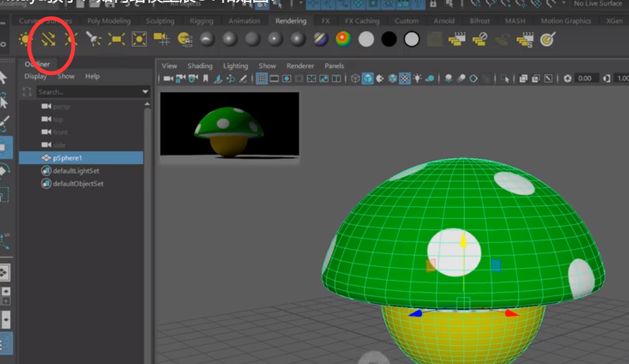The image size is (629, 364).
Task: Add a spot light from the shelf
Action: coord(93,39)
